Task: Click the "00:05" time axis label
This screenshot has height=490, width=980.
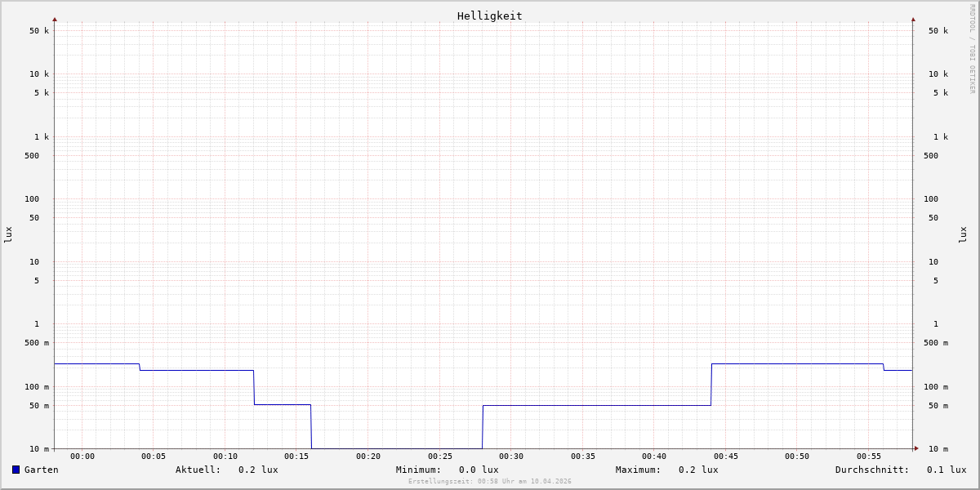Action: pyautogui.click(x=154, y=457)
